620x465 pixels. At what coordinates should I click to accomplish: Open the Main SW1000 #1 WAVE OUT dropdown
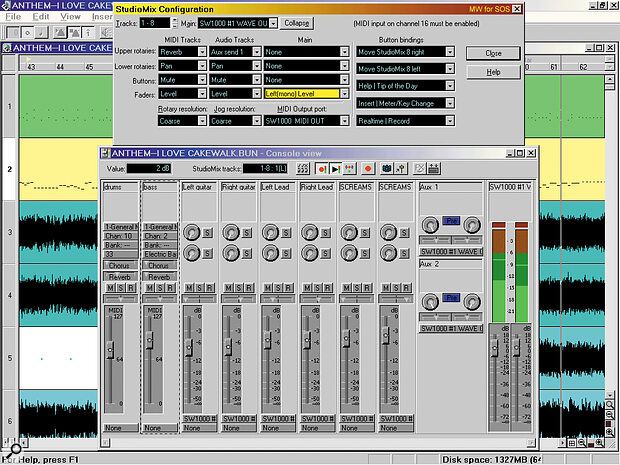[x=273, y=23]
